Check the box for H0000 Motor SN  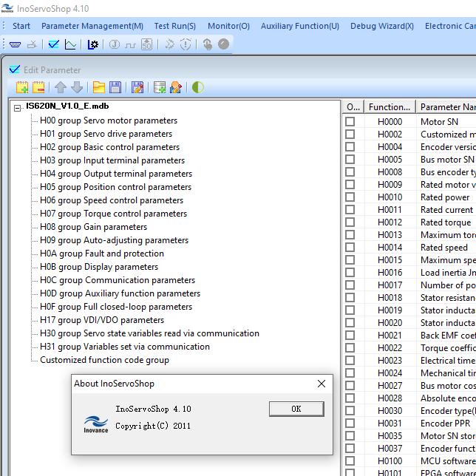click(x=350, y=122)
